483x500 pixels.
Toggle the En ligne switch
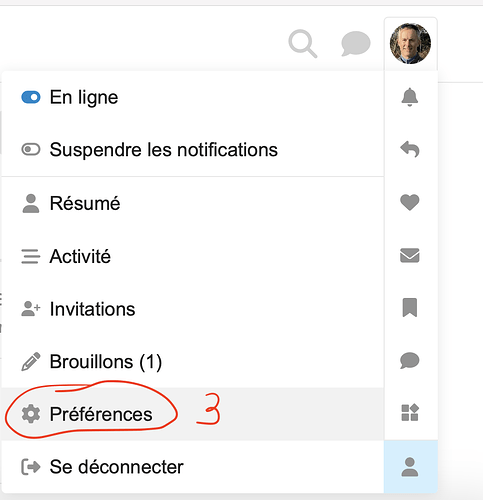tap(31, 97)
